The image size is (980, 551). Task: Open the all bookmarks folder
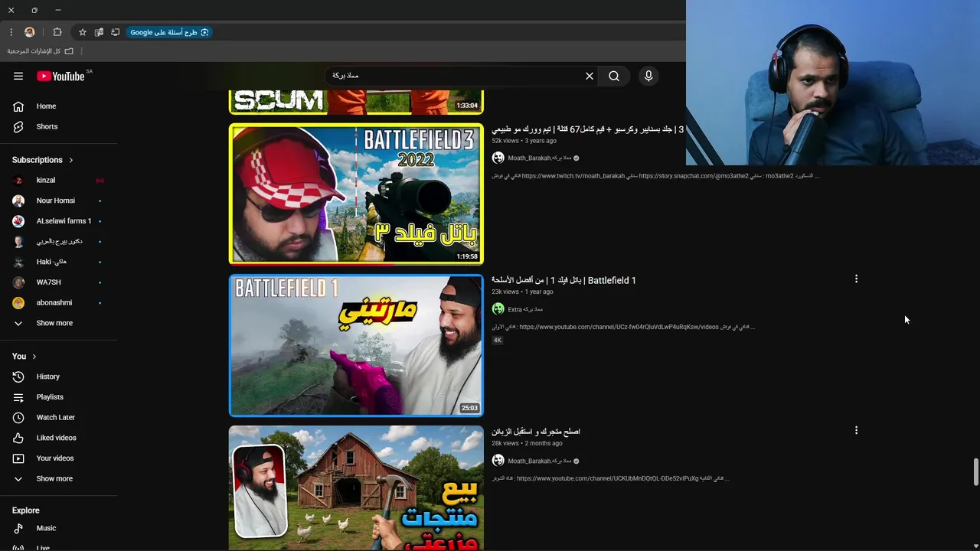[x=41, y=51]
